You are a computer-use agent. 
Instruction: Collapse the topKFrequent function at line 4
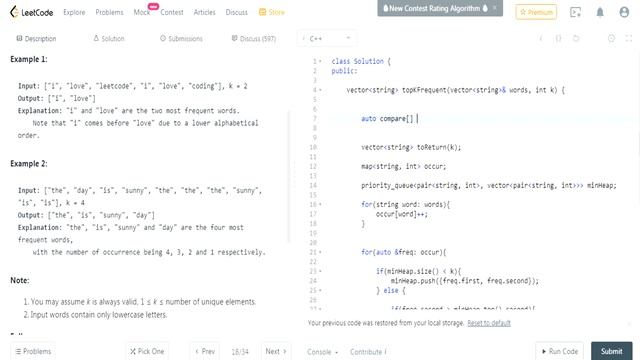pos(320,90)
